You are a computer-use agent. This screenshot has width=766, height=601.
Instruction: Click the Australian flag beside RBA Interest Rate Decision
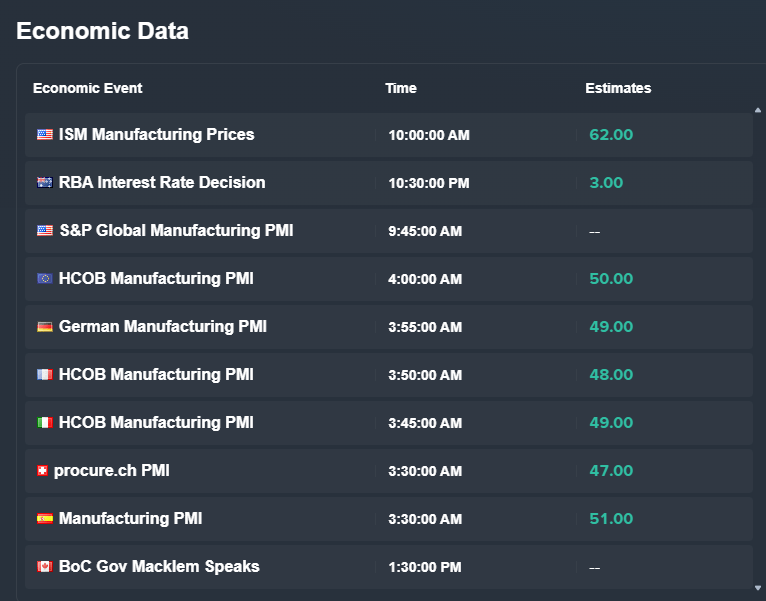[45, 182]
